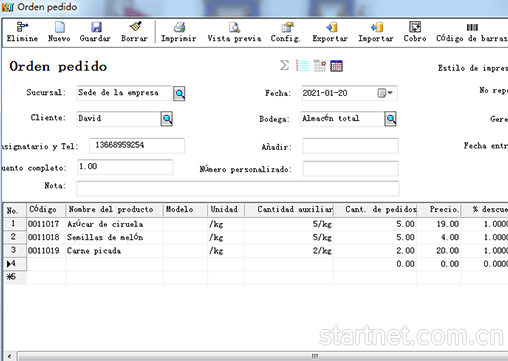Click order quantity 2.00 cell
Viewport: 508px width, 361px height.
(375, 250)
